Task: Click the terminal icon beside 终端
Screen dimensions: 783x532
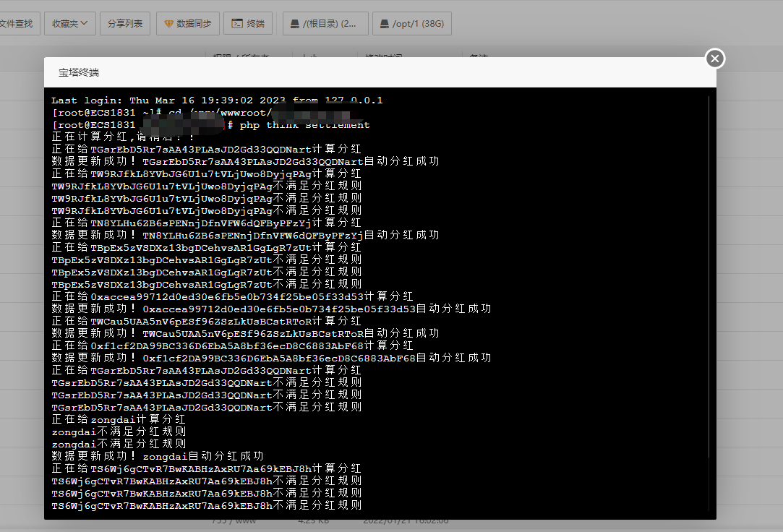Action: pyautogui.click(x=237, y=23)
